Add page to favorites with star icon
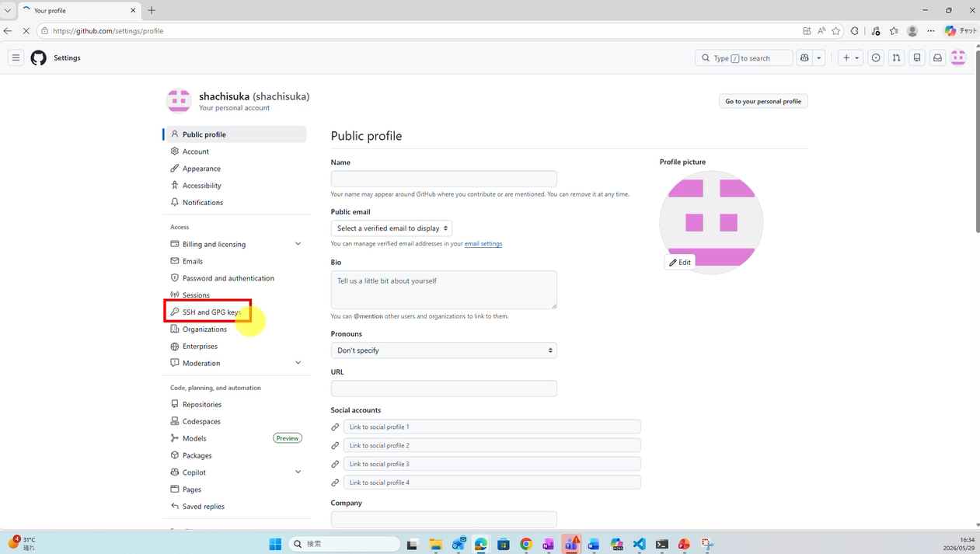The image size is (980, 554). coord(836,31)
